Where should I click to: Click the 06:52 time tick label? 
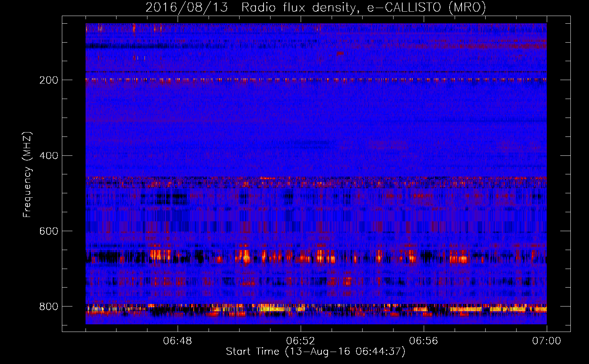[x=301, y=341]
